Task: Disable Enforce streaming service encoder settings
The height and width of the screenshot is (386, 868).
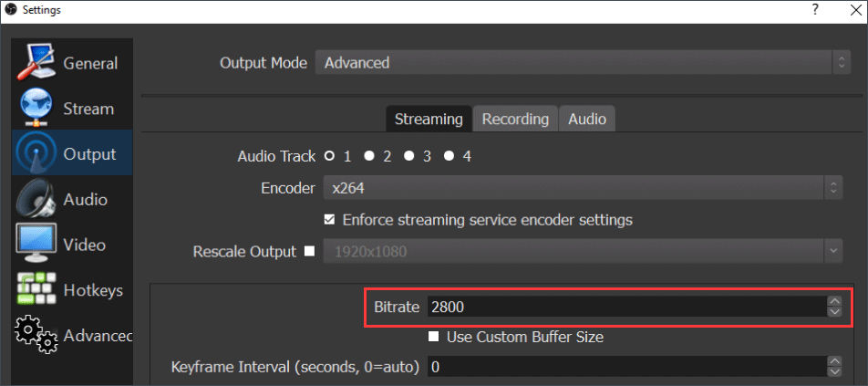Action: [x=330, y=220]
